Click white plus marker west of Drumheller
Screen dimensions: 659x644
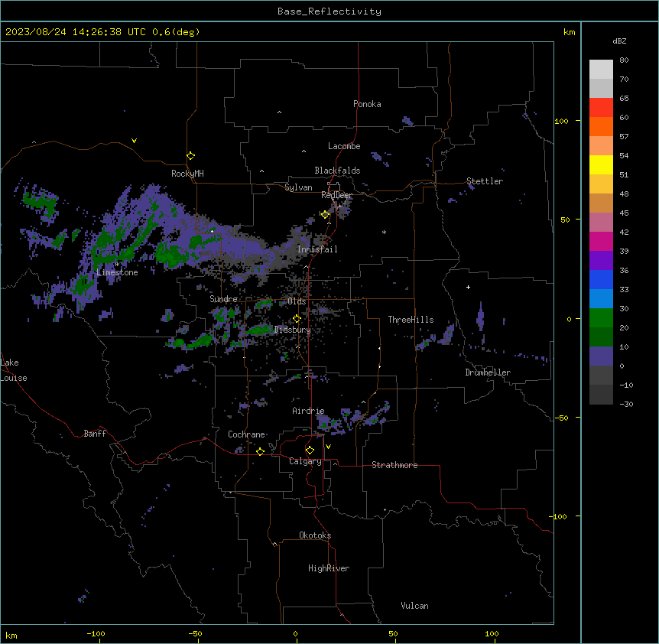468,287
